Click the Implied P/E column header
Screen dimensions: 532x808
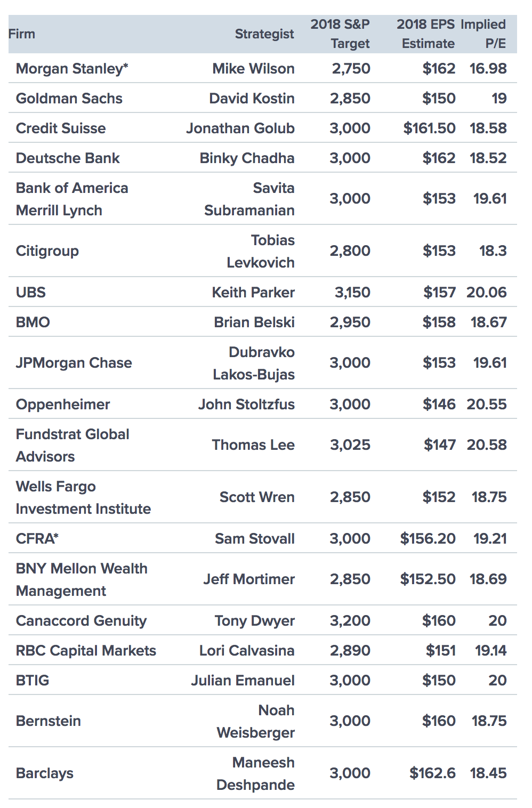pyautogui.click(x=483, y=34)
